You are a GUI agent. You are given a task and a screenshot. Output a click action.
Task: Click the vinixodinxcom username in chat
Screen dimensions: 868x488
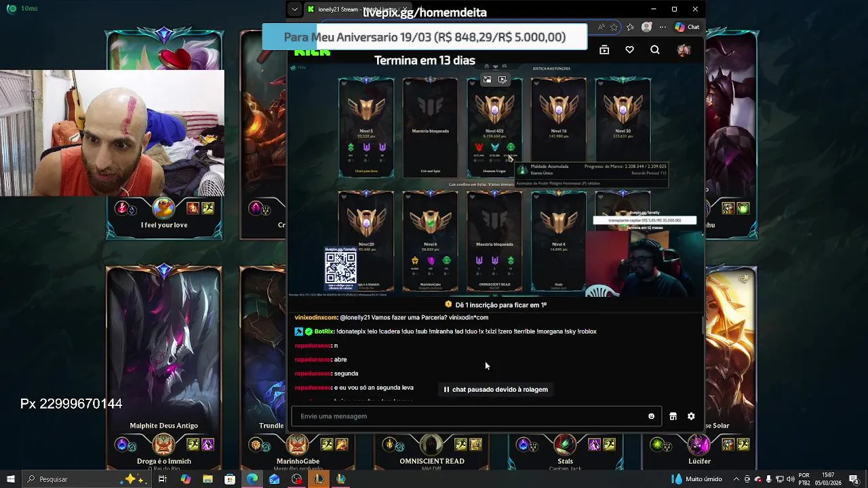[x=315, y=317]
